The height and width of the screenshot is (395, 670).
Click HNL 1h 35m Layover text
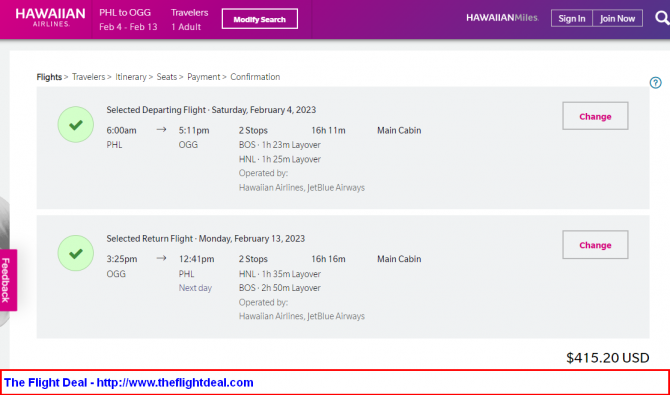(x=279, y=274)
